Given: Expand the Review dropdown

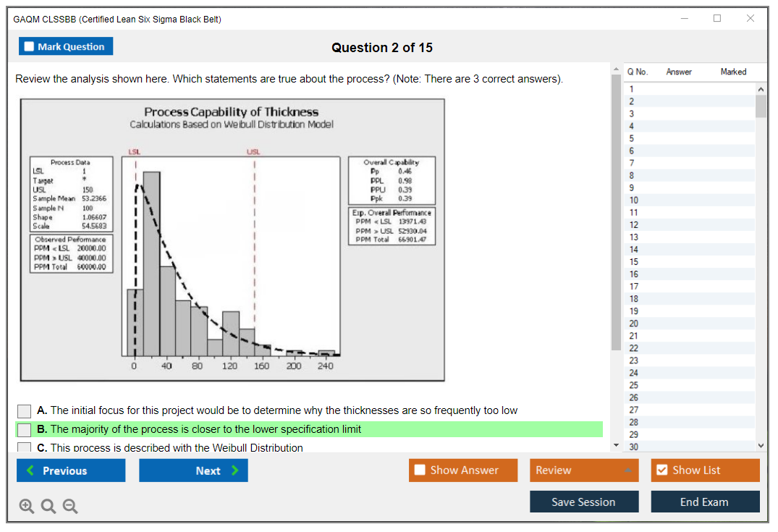Looking at the screenshot, I should tap(628, 470).
